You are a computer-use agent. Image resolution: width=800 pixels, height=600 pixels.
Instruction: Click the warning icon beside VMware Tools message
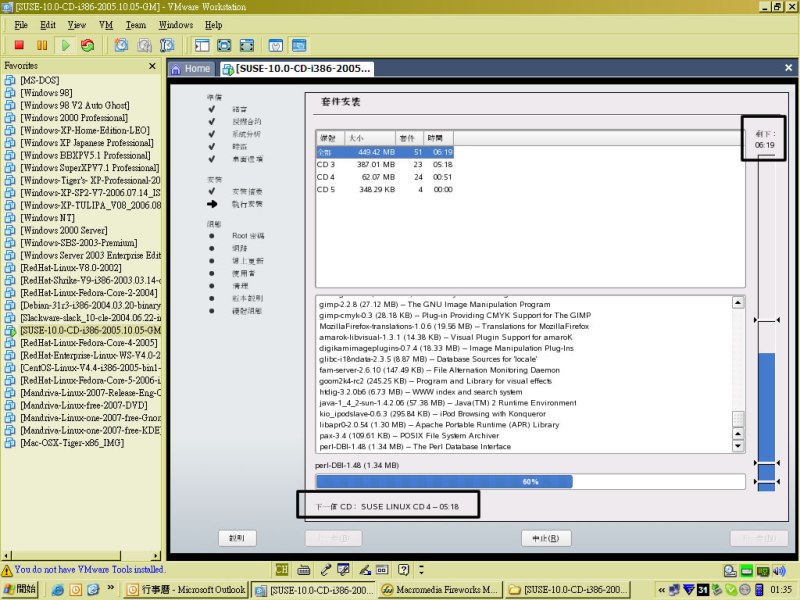[7, 570]
